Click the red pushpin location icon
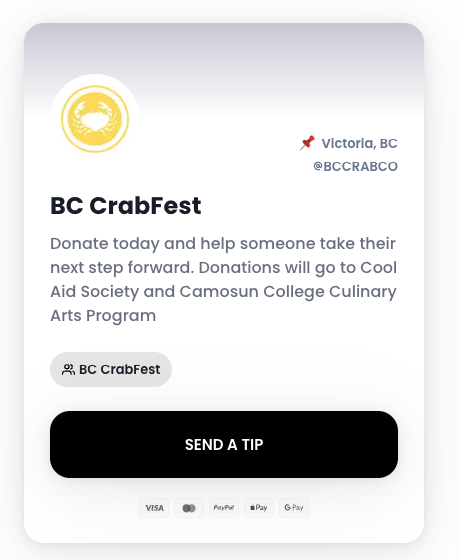This screenshot has width=460, height=560. (x=307, y=143)
